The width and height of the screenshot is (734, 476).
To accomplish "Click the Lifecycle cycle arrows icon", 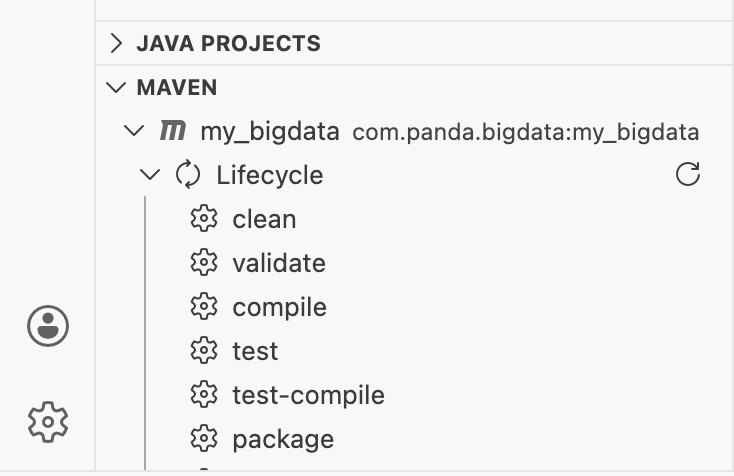I will [188, 175].
